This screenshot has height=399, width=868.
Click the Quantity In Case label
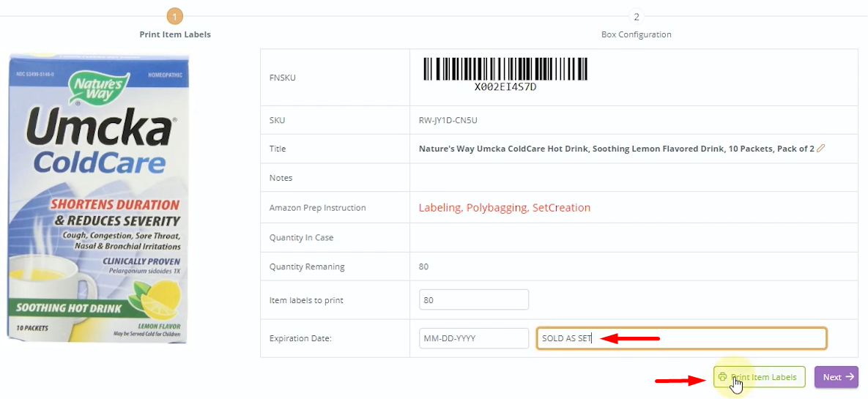coord(301,237)
